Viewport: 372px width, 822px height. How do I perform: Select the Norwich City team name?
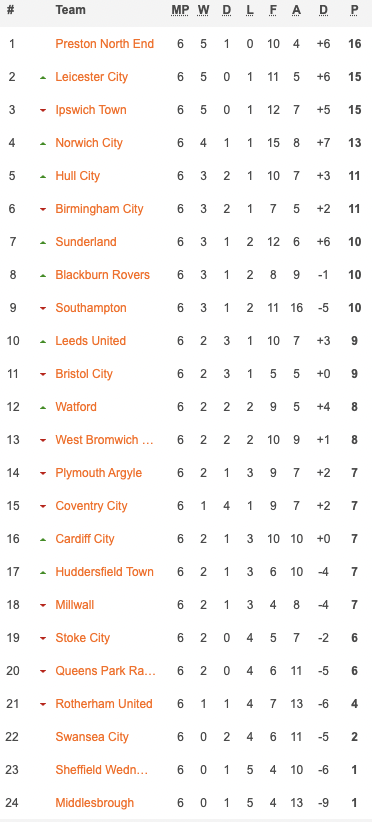click(89, 143)
